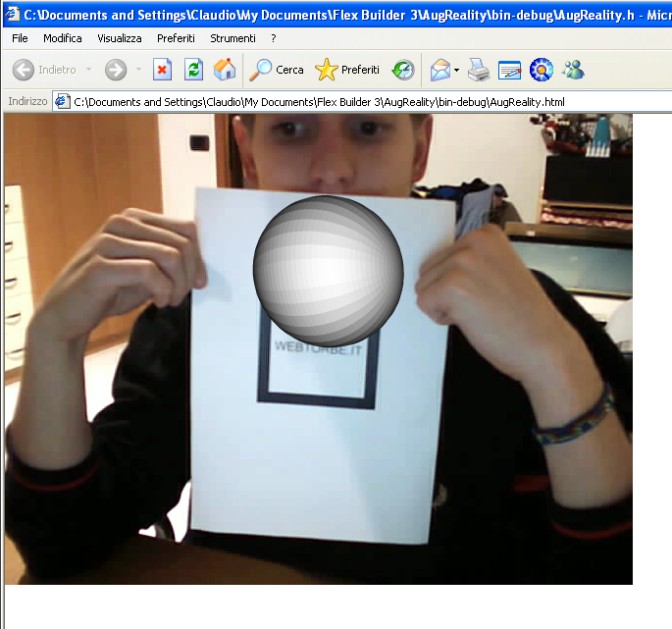The height and width of the screenshot is (629, 672).
Task: Open the Preferiti menu in menu bar
Action: 176,38
